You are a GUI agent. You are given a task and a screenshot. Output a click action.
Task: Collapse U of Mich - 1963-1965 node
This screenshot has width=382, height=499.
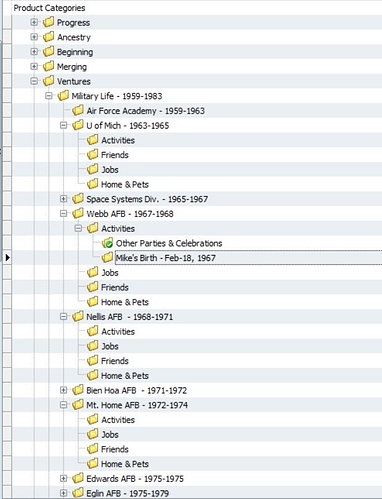point(63,125)
